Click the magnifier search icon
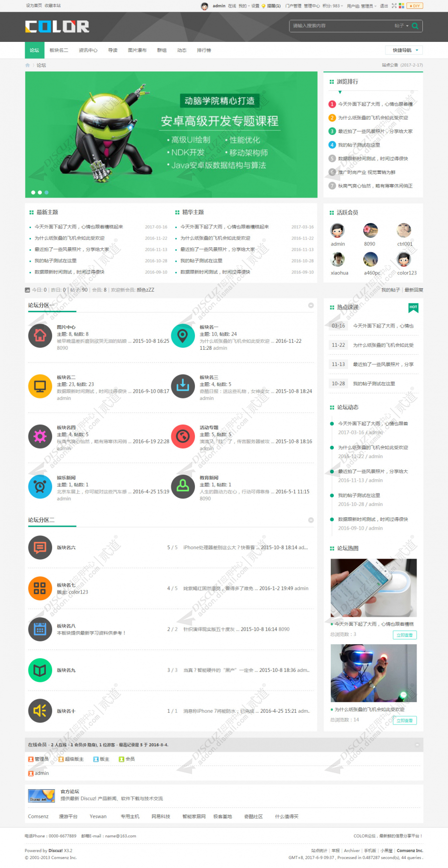448x868 pixels. (415, 26)
